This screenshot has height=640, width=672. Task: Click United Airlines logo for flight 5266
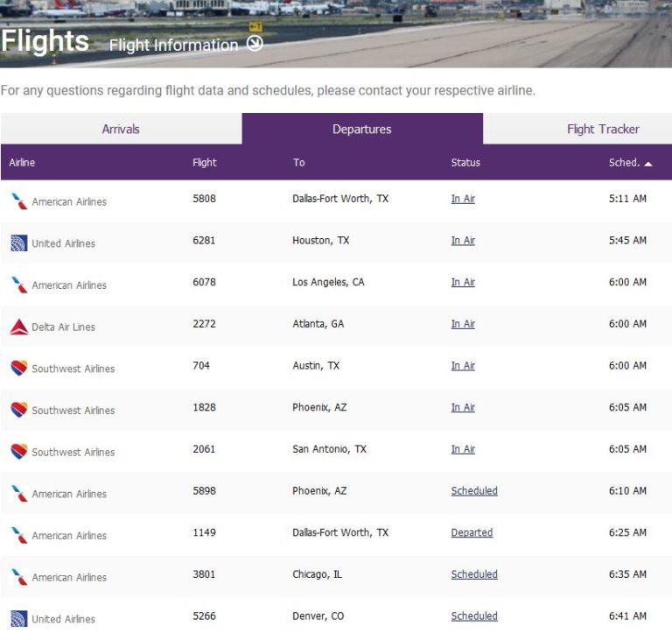point(19,619)
